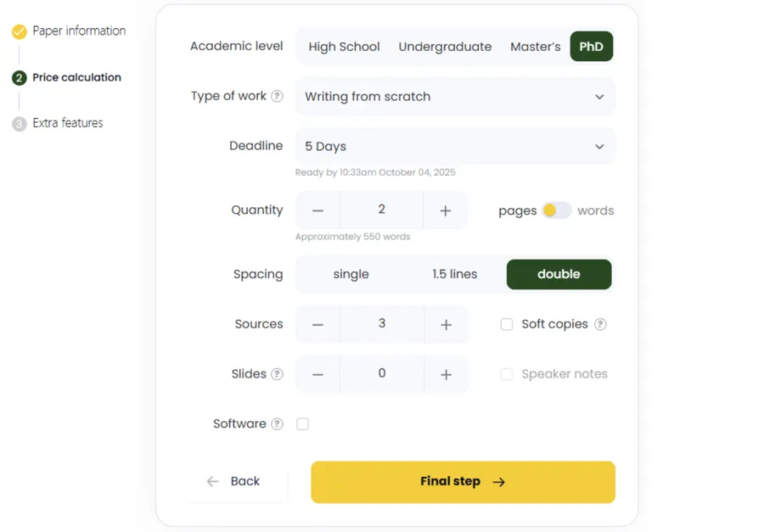This screenshot has height=532, width=764.
Task: Click the help icon next to Type of work
Action: pyautogui.click(x=278, y=96)
